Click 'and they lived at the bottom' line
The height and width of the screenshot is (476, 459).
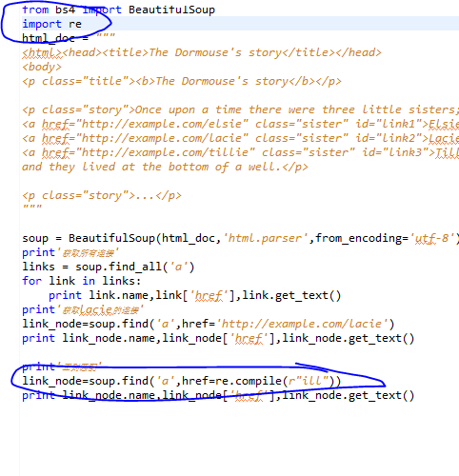pyautogui.click(x=165, y=167)
